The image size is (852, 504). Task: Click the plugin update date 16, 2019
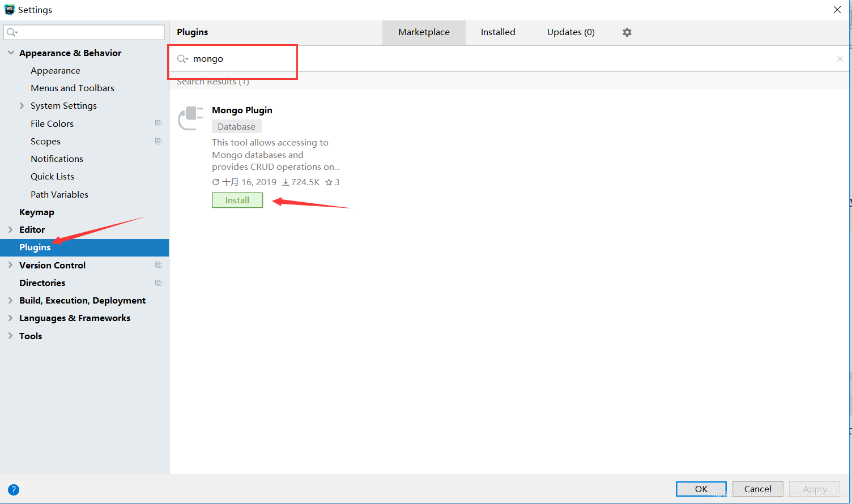244,182
